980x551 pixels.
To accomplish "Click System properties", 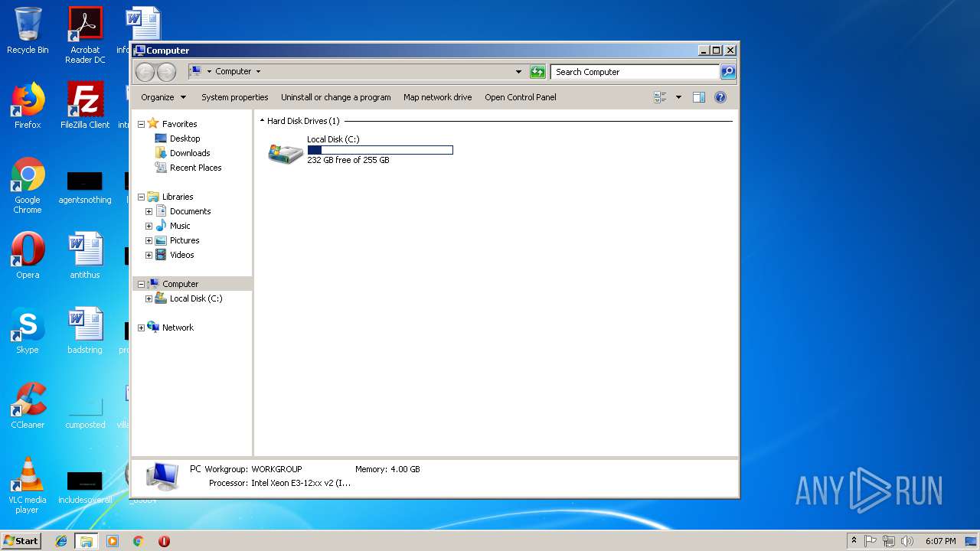I will [235, 97].
